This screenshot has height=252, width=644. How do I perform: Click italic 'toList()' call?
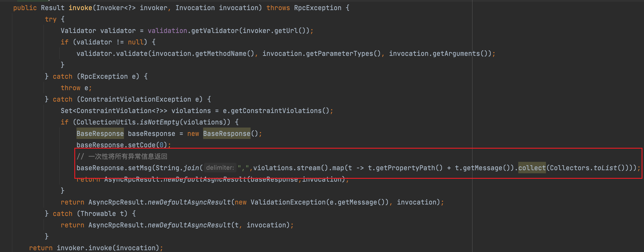pyautogui.click(x=609, y=168)
